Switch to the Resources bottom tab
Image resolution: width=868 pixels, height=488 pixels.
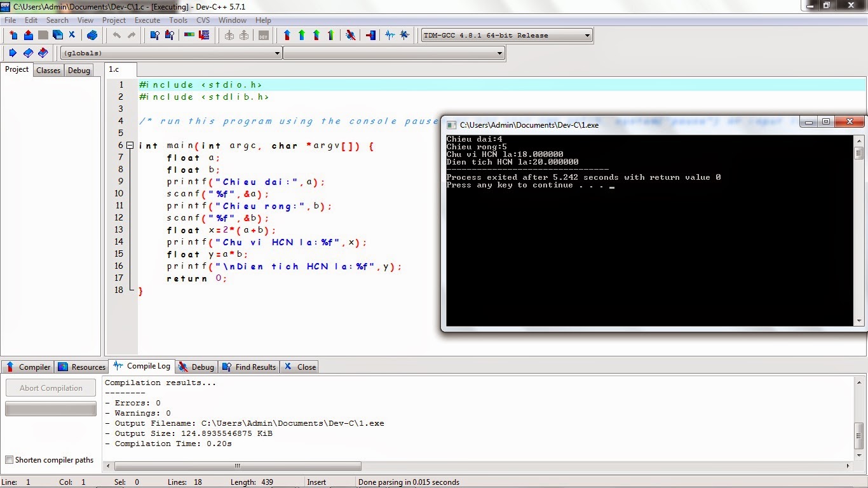tap(81, 367)
